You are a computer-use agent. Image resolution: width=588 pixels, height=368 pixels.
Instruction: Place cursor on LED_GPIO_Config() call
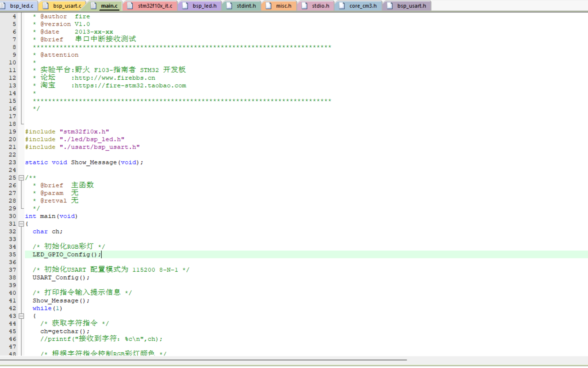pyautogui.click(x=66, y=254)
